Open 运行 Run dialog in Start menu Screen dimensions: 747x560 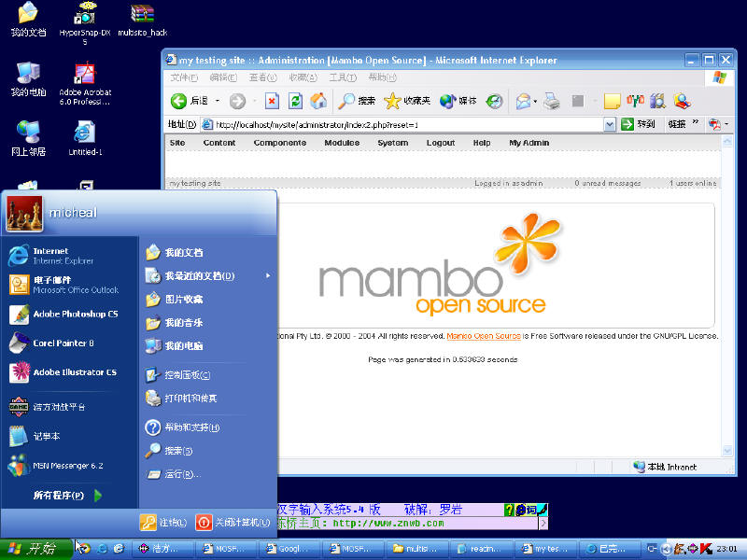click(x=174, y=474)
